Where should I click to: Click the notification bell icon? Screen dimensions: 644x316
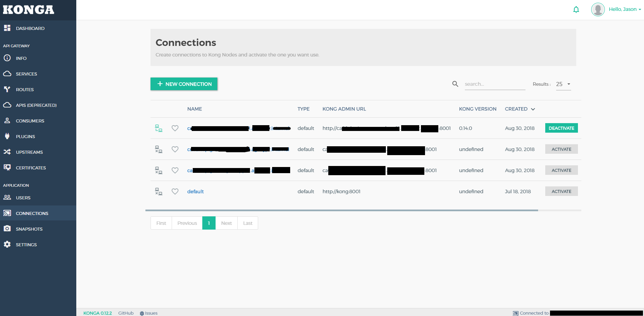pos(576,10)
